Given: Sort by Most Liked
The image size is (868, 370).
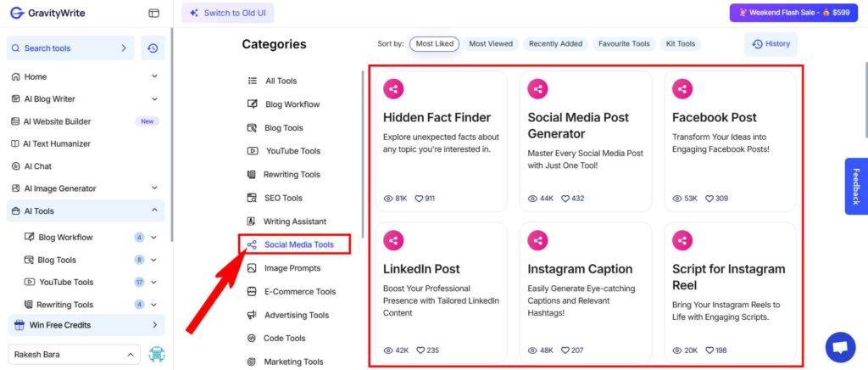Looking at the screenshot, I should point(435,44).
